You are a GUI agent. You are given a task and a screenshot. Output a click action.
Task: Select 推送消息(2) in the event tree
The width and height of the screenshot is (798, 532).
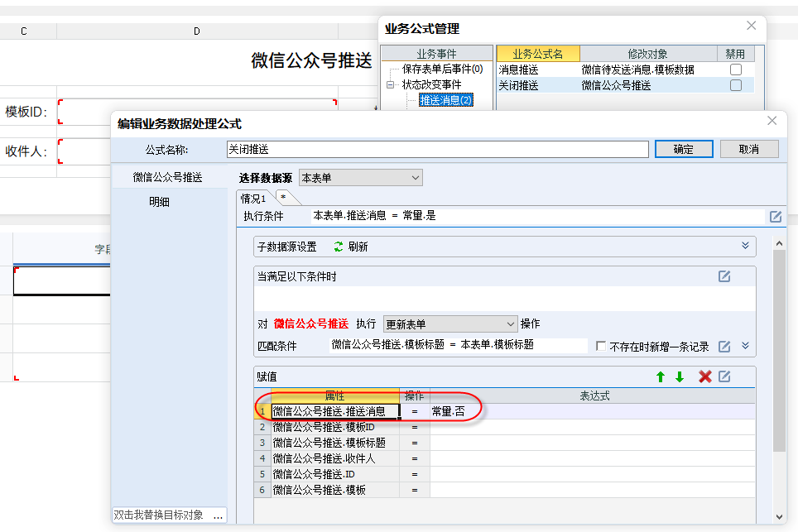[x=446, y=100]
